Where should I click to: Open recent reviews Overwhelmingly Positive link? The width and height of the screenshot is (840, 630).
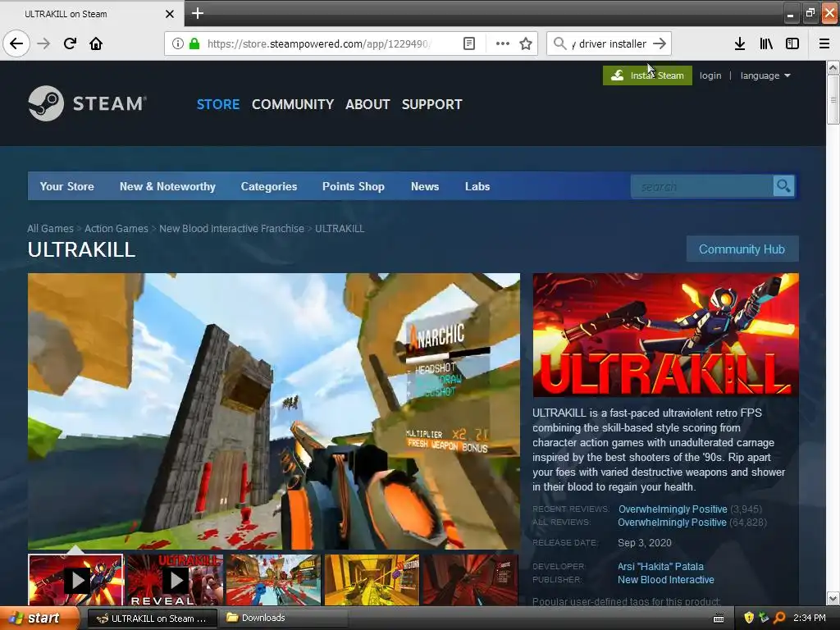click(673, 509)
